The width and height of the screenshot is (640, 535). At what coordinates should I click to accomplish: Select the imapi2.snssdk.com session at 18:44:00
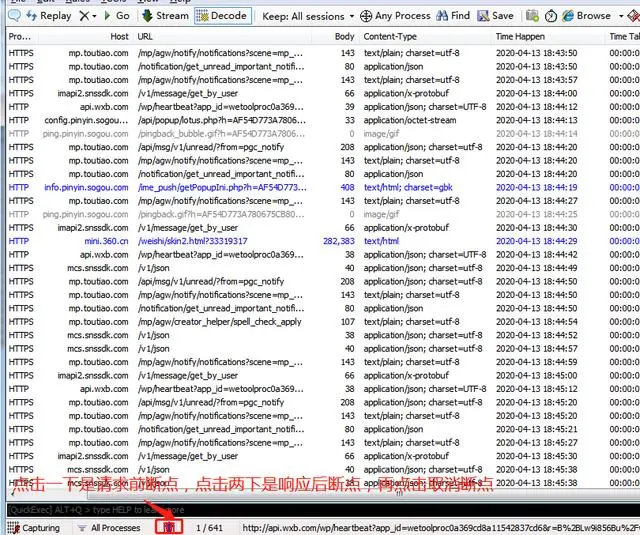(323, 93)
